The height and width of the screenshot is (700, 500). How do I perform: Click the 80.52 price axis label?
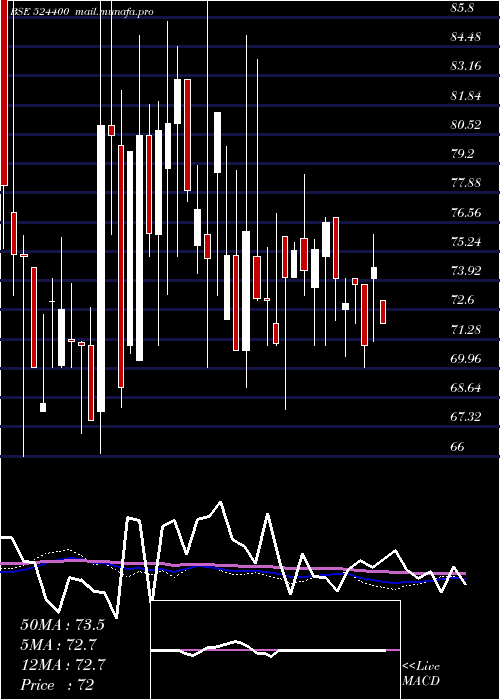tap(466, 125)
